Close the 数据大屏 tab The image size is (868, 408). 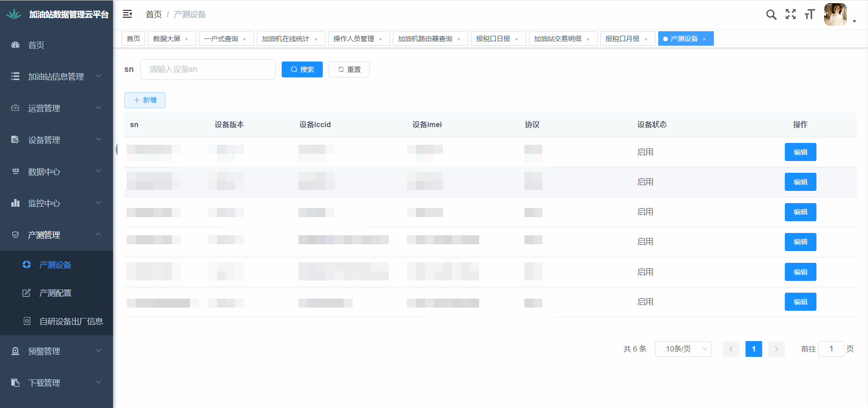pyautogui.click(x=187, y=39)
